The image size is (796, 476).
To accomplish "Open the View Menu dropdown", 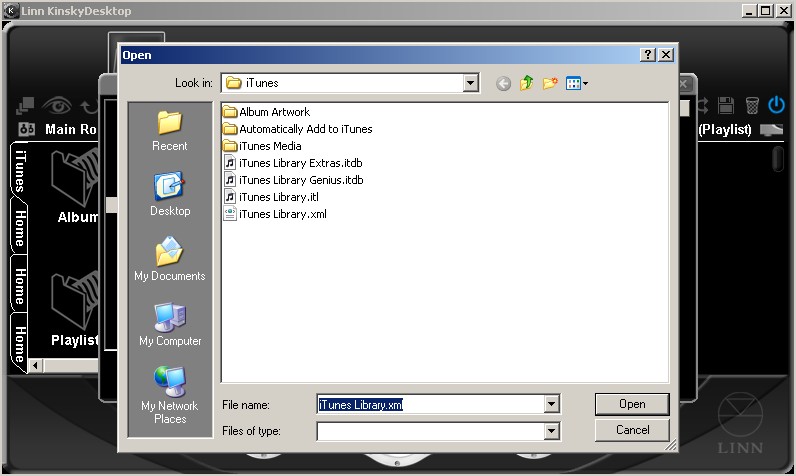I will (x=577, y=83).
